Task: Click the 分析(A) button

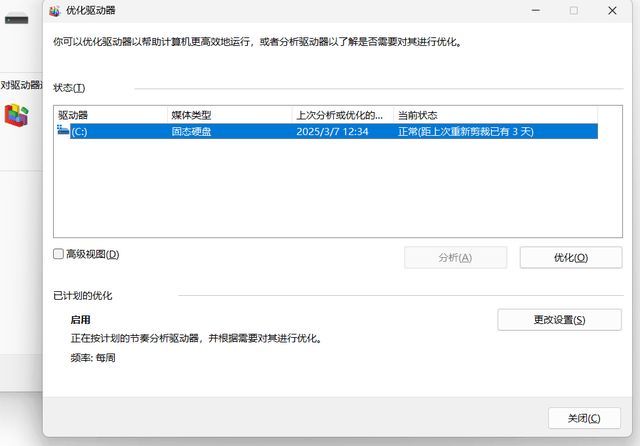Action: click(456, 257)
